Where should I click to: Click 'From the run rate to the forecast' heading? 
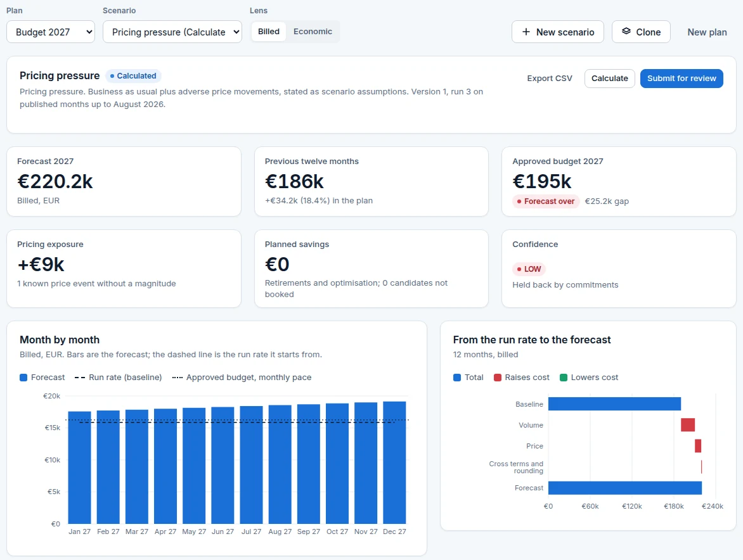coord(532,340)
